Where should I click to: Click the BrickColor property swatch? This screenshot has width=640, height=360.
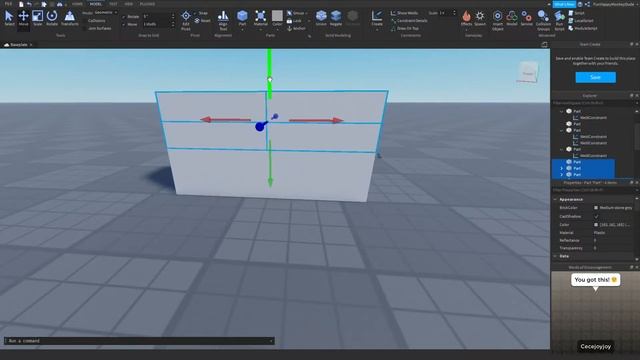[x=596, y=208]
